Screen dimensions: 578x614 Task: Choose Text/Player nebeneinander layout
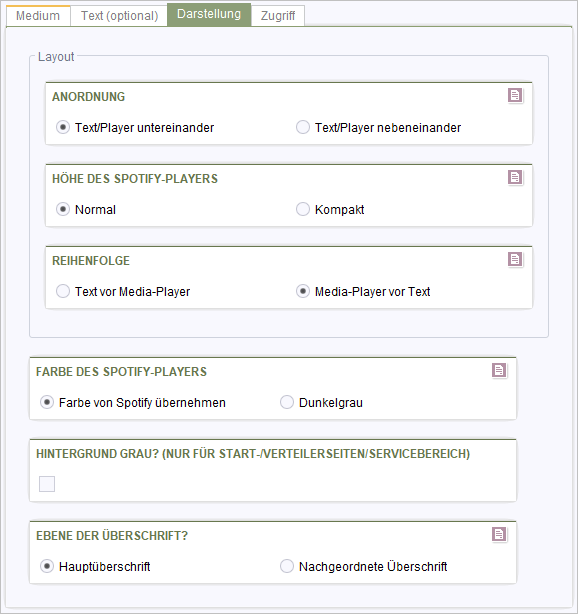(x=303, y=127)
